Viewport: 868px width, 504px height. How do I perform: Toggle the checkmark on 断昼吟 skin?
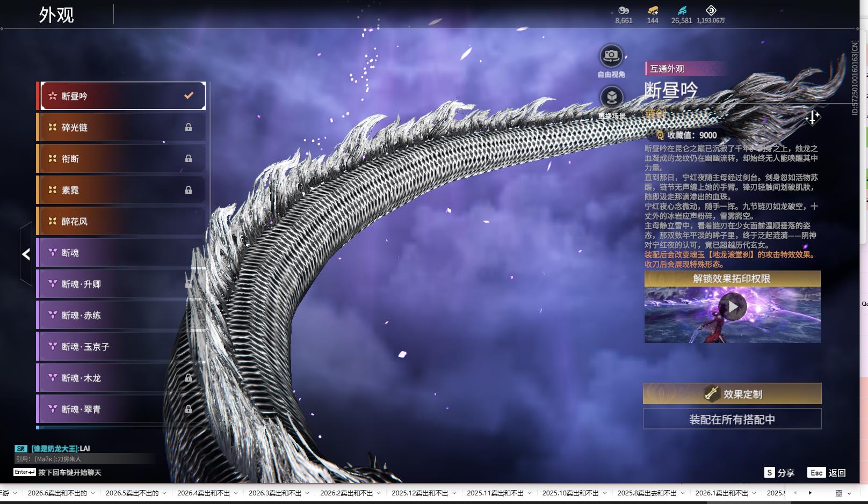(189, 96)
